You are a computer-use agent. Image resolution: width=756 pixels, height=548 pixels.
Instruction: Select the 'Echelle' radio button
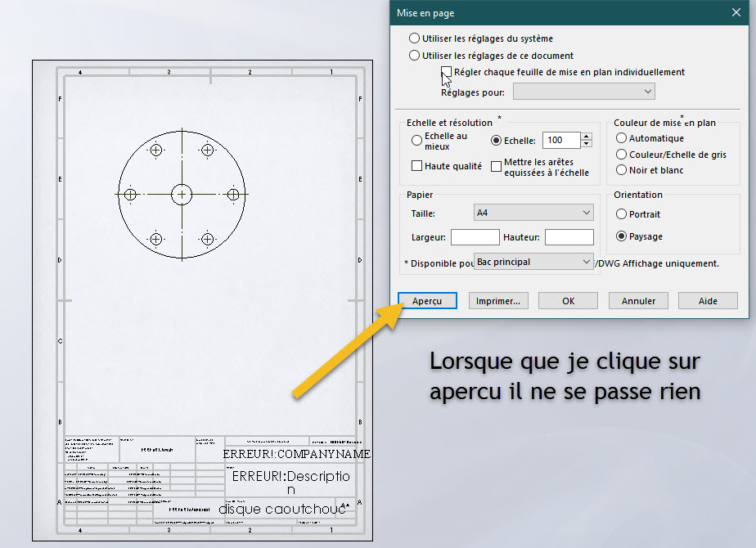[496, 141]
